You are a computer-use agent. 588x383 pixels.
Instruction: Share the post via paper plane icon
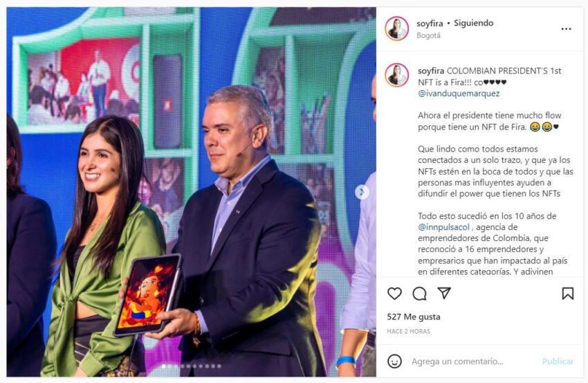(444, 293)
